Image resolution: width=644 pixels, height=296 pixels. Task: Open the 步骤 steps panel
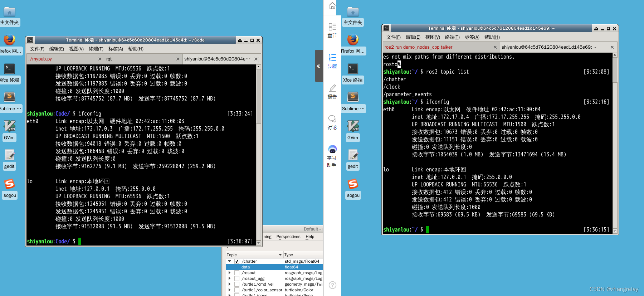(332, 61)
